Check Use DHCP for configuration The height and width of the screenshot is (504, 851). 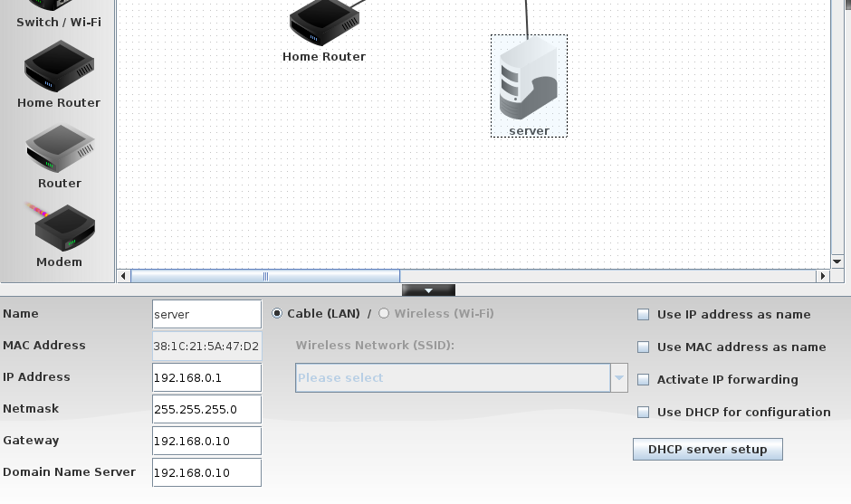click(x=643, y=413)
